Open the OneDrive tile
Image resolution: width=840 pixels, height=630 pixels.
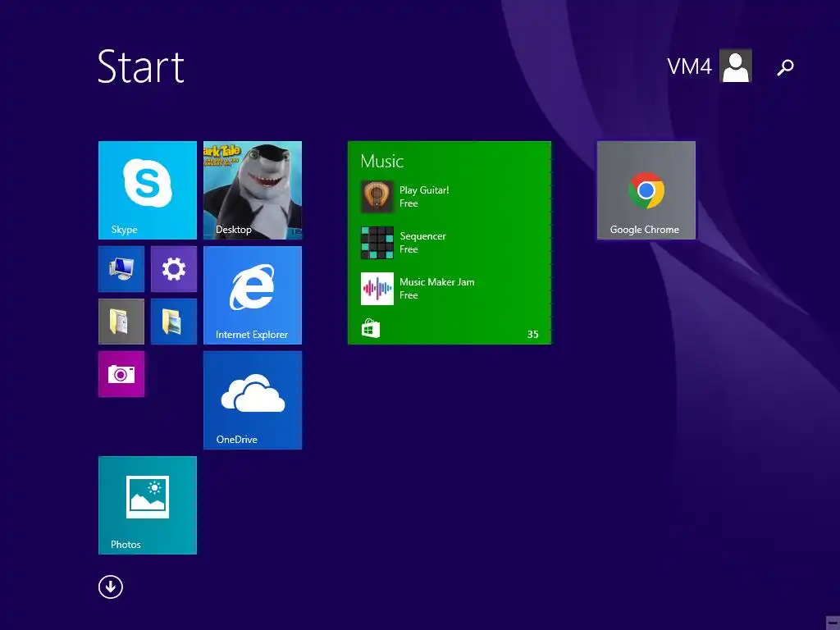(253, 400)
